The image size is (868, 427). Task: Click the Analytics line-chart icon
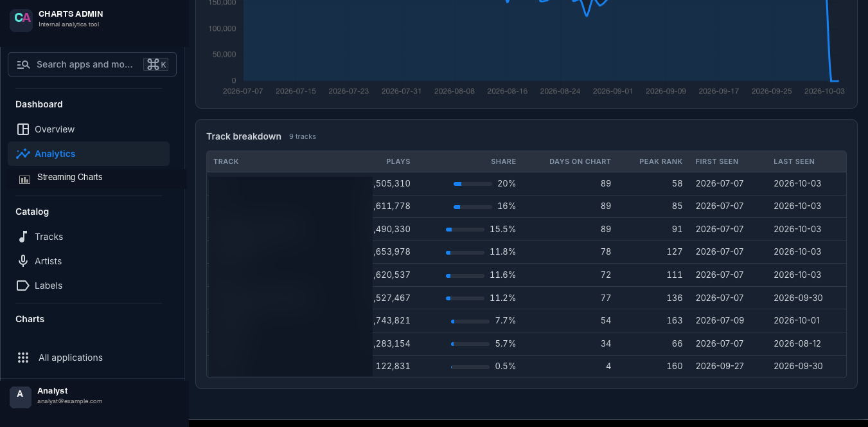click(x=23, y=154)
